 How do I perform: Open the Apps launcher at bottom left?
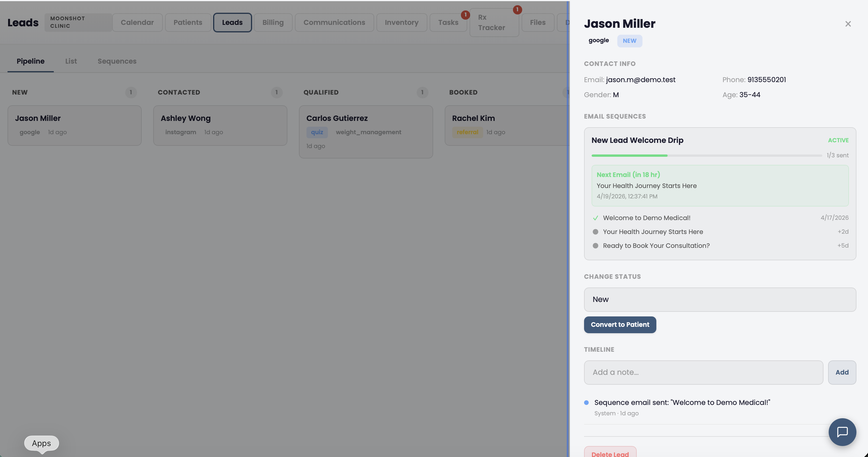pos(41,443)
